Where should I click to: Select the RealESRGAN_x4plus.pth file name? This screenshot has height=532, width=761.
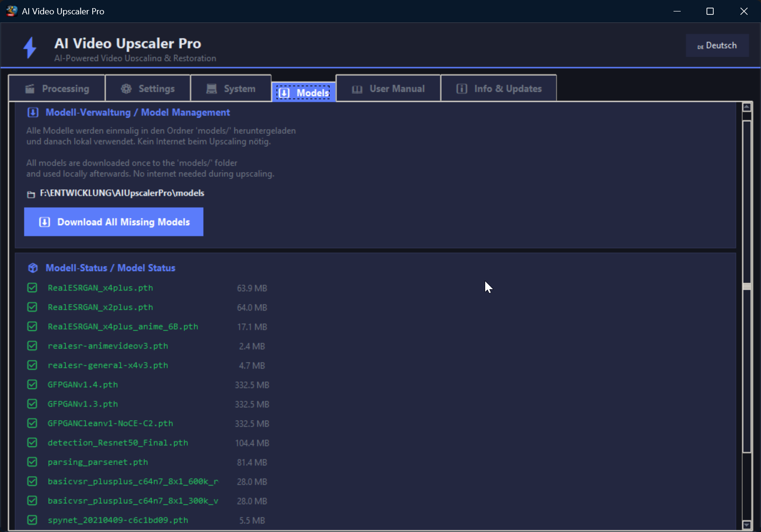click(100, 288)
